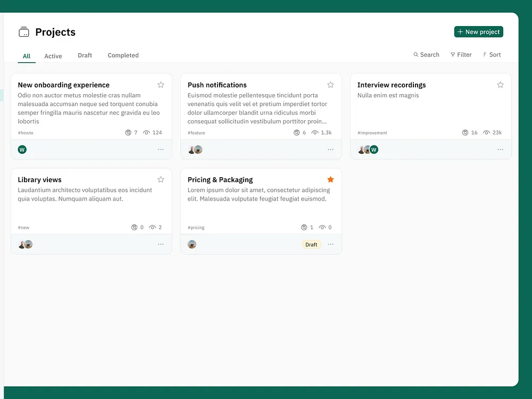Favorite the New onboarding experience project
Screen dimensions: 532x399
click(x=161, y=85)
